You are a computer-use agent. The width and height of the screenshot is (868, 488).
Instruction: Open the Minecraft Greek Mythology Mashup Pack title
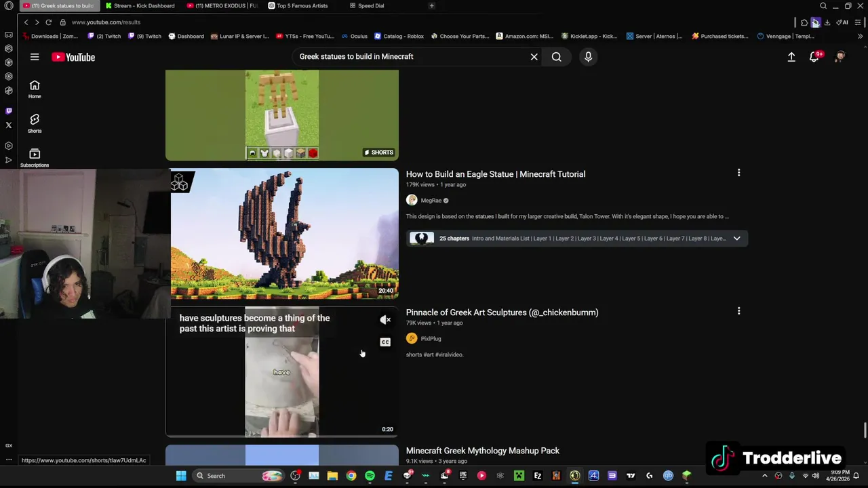483,451
